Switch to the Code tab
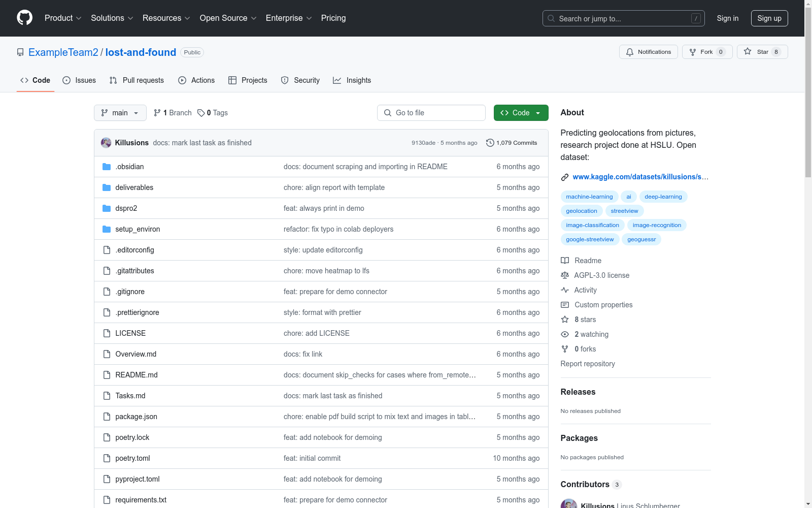812x508 pixels. pos(36,80)
